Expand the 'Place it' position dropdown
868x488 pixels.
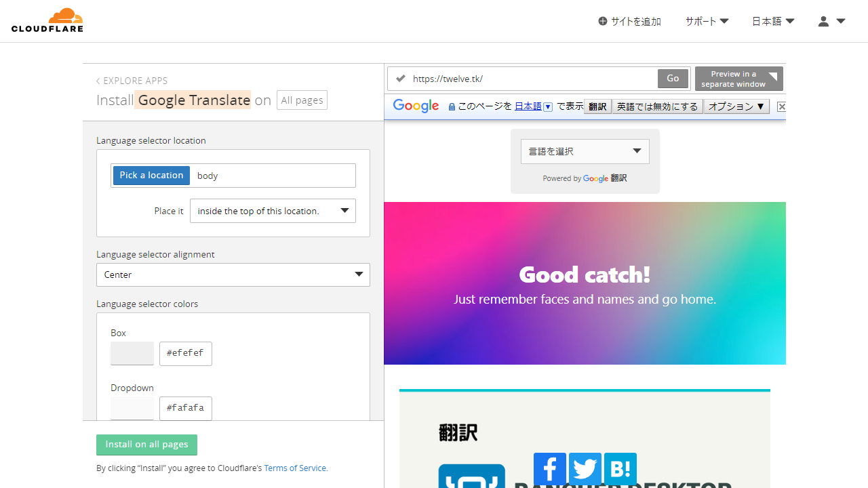click(x=273, y=211)
